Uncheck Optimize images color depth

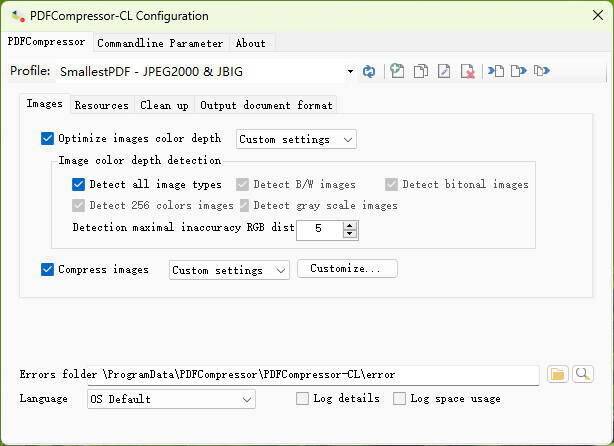coord(47,138)
